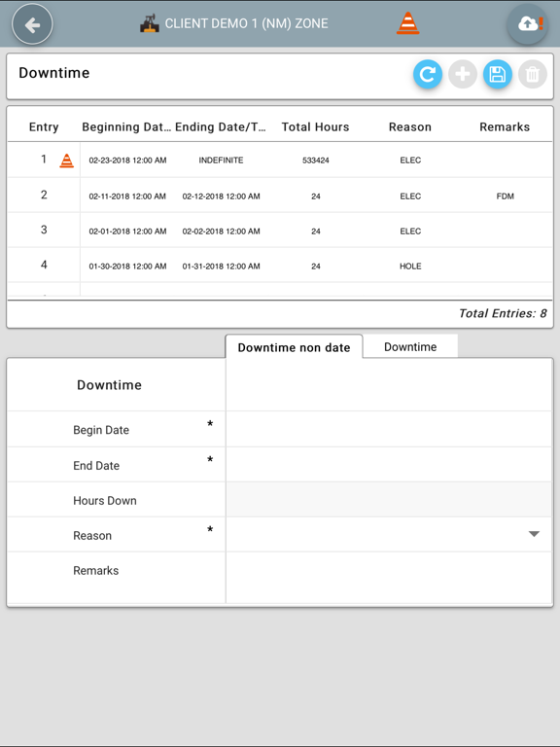Click beginning date 02-01-2018 12:00 AM
The height and width of the screenshot is (747, 560).
[127, 231]
